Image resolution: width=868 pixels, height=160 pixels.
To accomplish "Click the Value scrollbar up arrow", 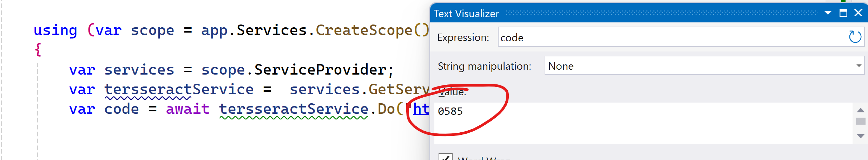I will 860,110.
